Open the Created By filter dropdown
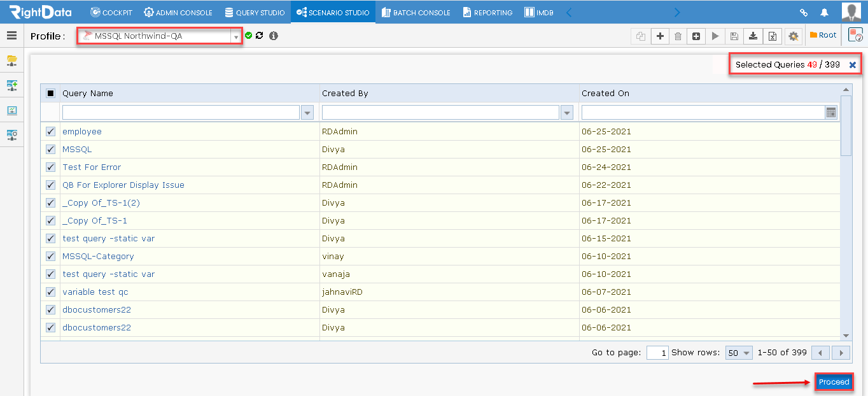Image resolution: width=868 pixels, height=396 pixels. [x=567, y=113]
